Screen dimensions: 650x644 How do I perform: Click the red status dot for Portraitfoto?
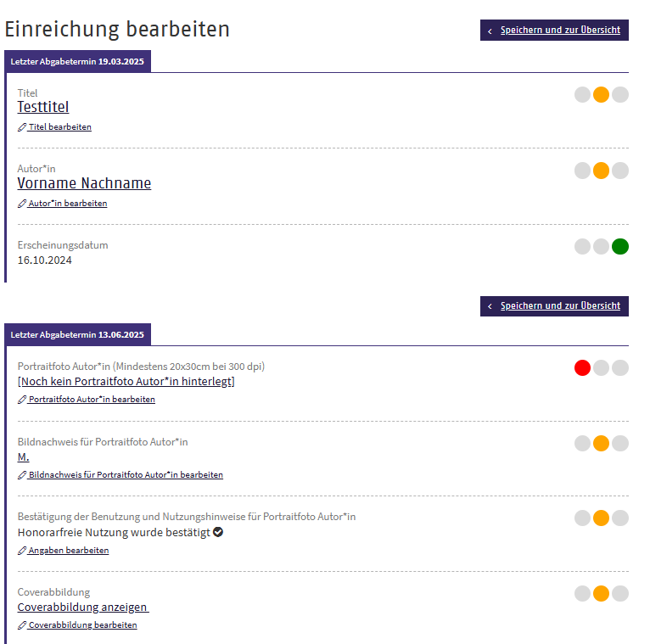[582, 367]
